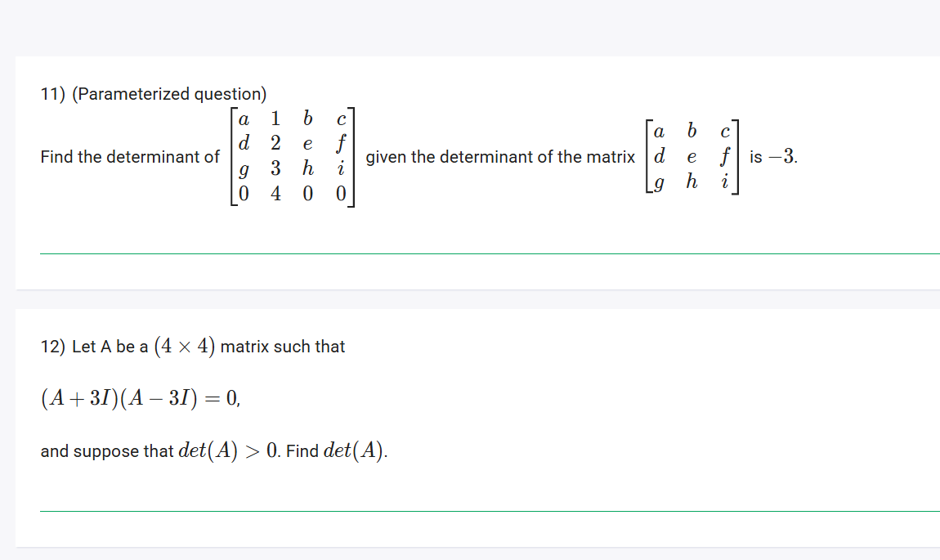Image resolution: width=940 pixels, height=560 pixels.
Task: Click the question number "12)"
Action: click(53, 347)
